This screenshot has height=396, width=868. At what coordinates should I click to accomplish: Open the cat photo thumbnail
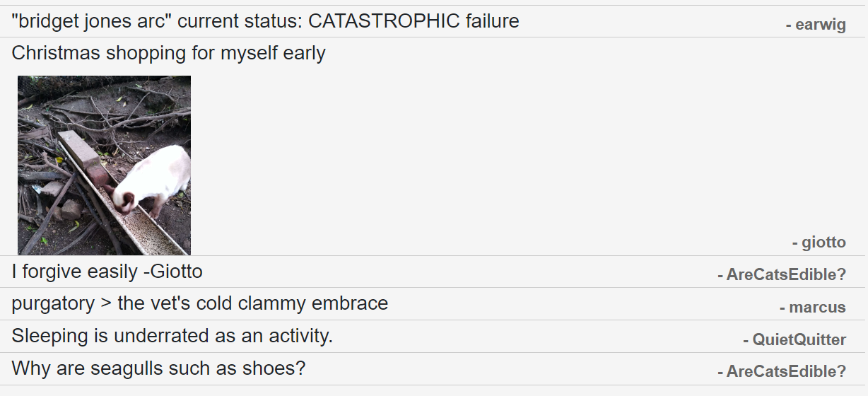(104, 165)
